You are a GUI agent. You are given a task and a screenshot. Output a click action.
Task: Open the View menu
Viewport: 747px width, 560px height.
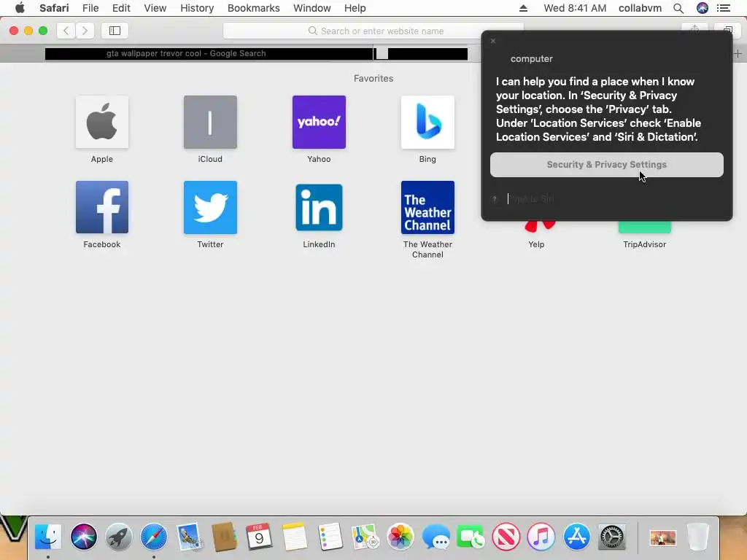pyautogui.click(x=155, y=8)
